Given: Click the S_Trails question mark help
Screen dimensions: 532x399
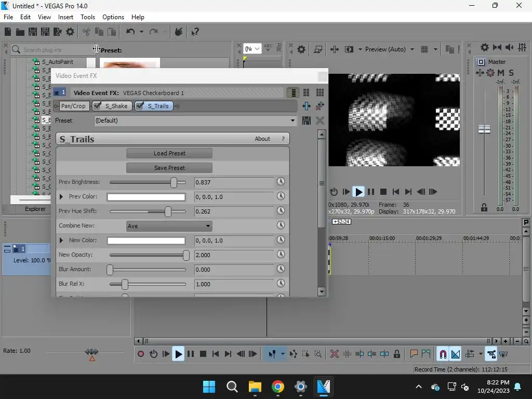Looking at the screenshot, I should 283,139.
